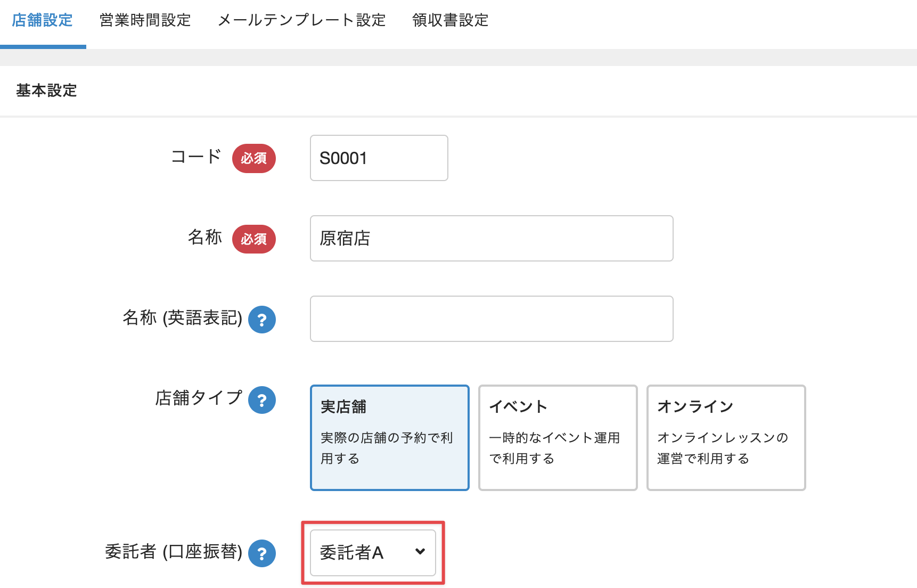Pick the オンライン store type option
This screenshot has width=917, height=588.
click(726, 437)
